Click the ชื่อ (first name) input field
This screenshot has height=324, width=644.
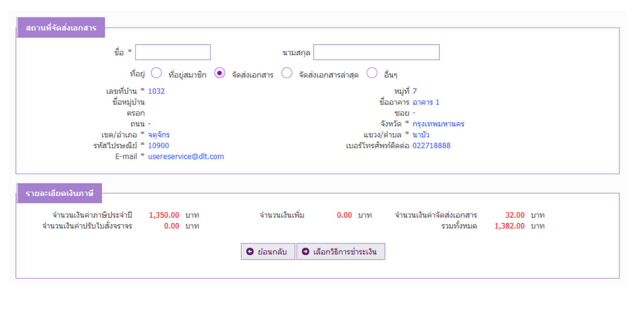click(173, 52)
